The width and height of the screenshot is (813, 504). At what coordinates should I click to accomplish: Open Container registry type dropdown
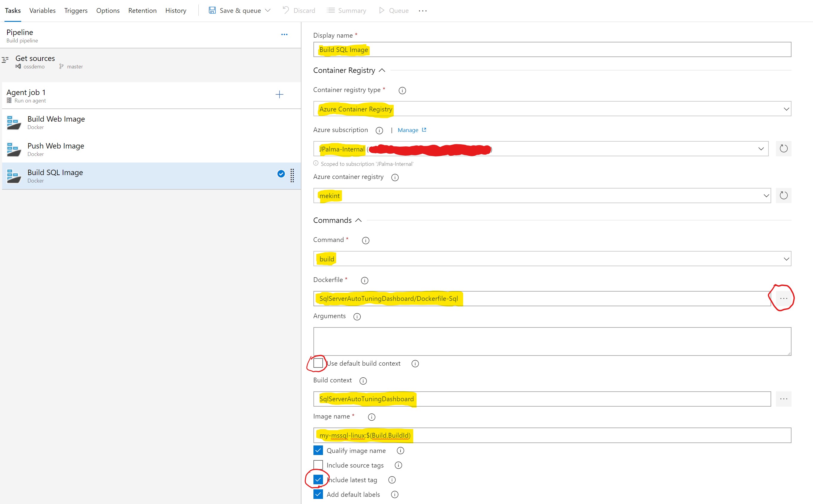coord(552,109)
